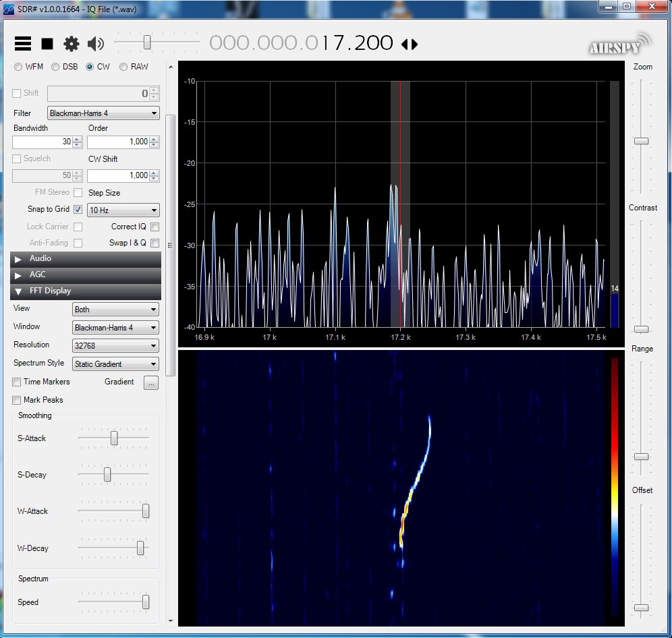Open the hamburger main menu
The height and width of the screenshot is (638, 672).
[x=23, y=44]
